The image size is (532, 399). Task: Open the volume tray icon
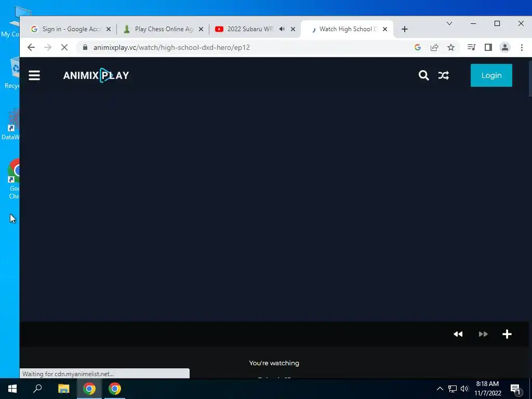tap(464, 389)
